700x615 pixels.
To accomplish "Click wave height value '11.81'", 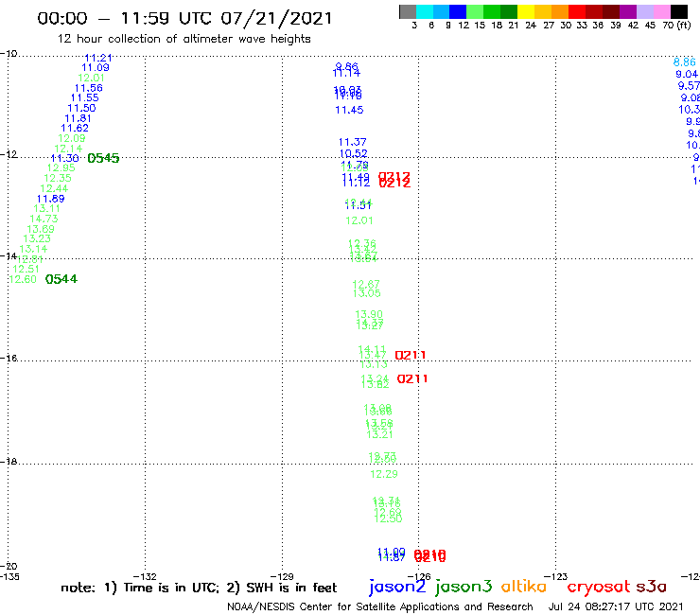I will 79,118.
